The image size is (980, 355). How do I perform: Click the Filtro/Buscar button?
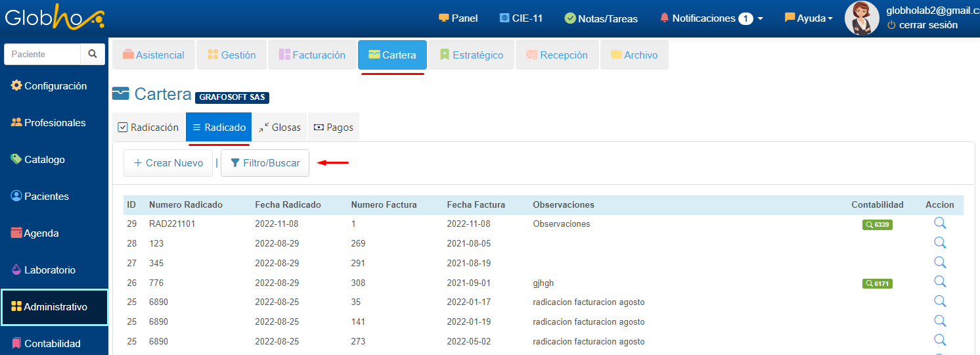(x=265, y=163)
